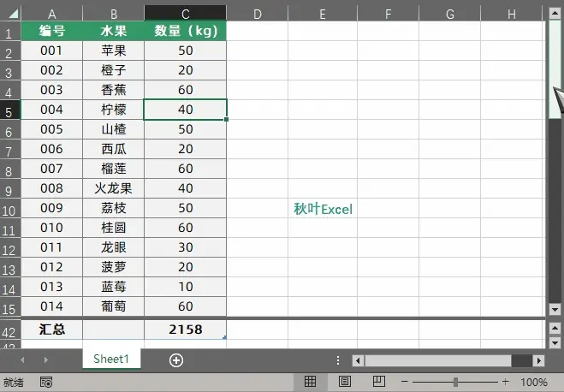This screenshot has width=564, height=392.
Task: Select cell with 柠檬
Action: point(113,110)
